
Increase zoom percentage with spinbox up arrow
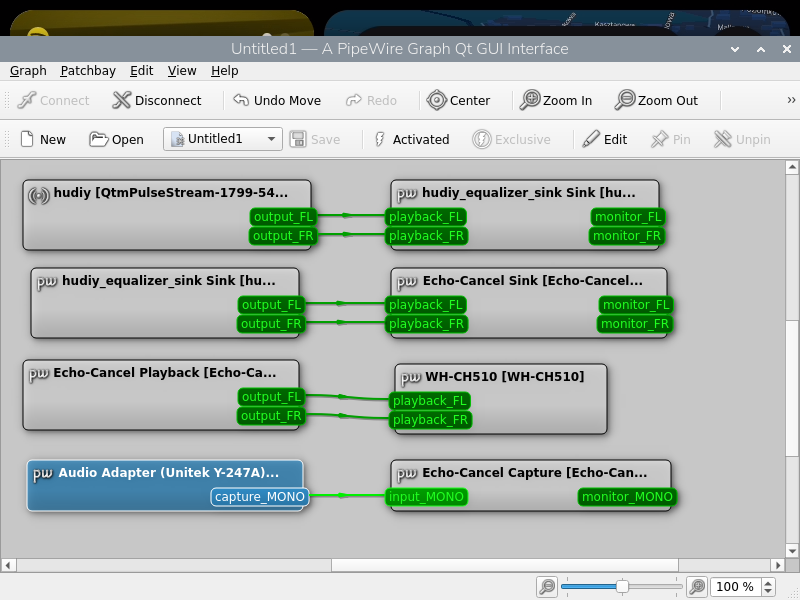(x=768, y=583)
